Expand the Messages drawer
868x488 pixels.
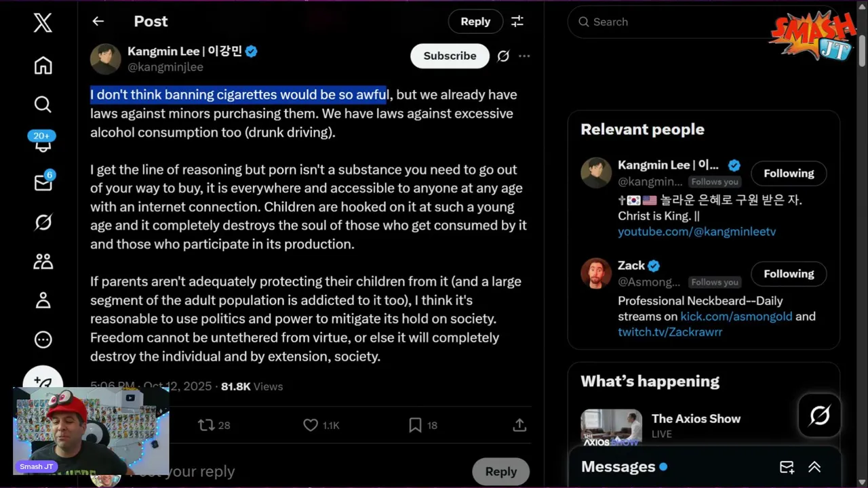tap(814, 467)
